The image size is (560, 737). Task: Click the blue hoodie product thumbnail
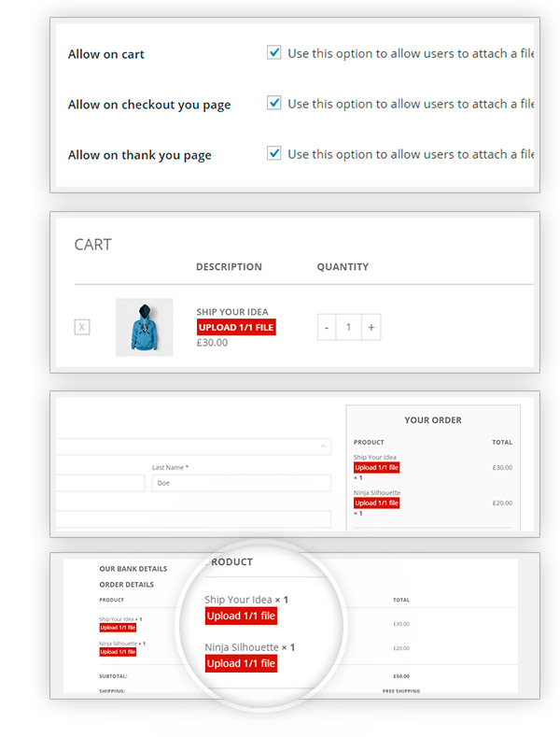tap(144, 327)
